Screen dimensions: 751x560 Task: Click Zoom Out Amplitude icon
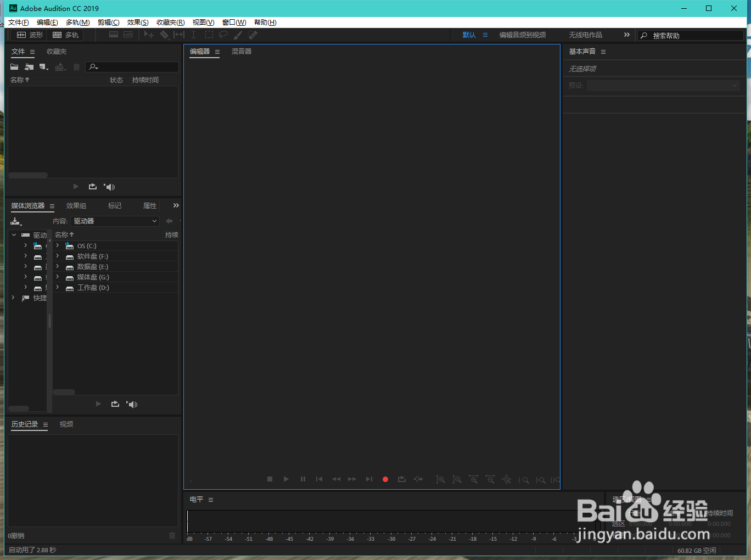click(457, 480)
